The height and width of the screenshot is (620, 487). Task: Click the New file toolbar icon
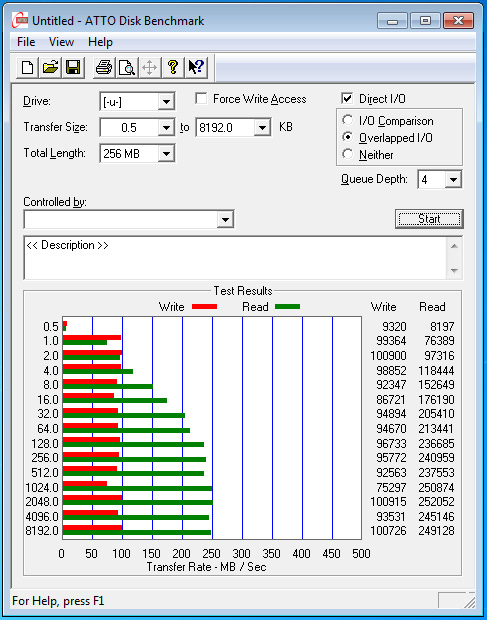27,67
